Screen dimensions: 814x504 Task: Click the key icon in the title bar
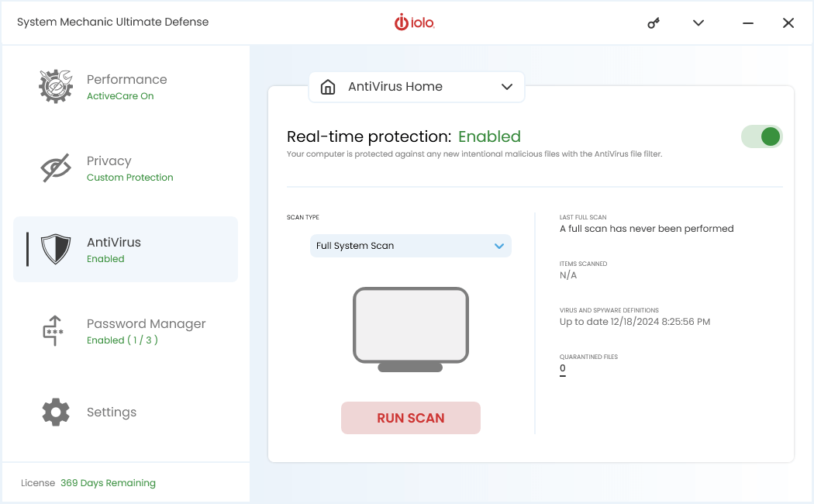[x=653, y=22]
